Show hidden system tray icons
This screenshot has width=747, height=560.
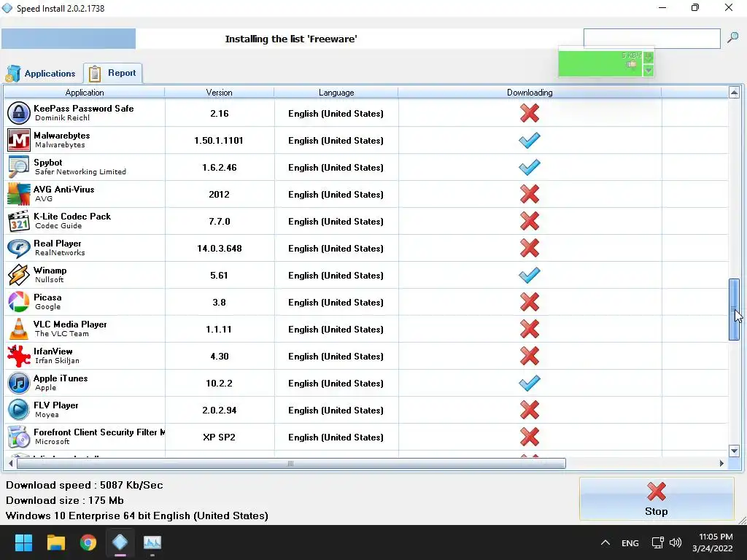pos(605,542)
